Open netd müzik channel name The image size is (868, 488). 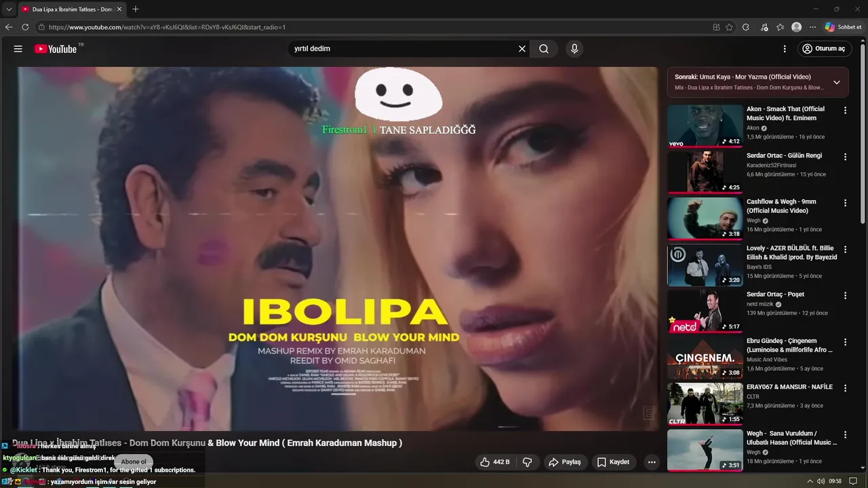point(759,304)
